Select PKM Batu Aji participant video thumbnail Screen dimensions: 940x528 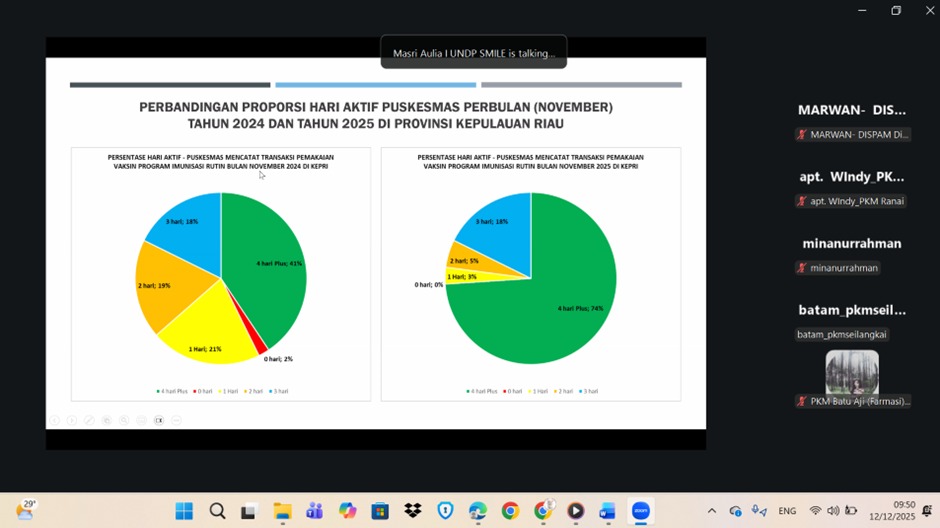point(852,372)
